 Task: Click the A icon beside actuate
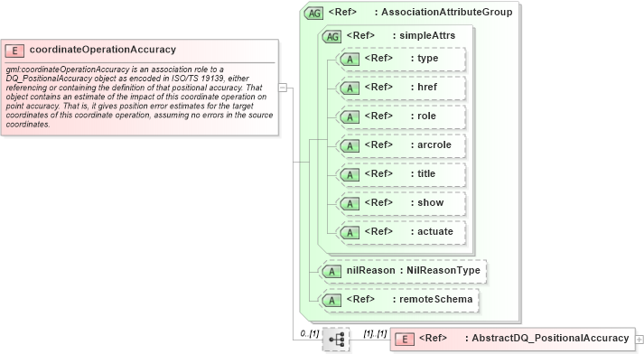tap(350, 232)
